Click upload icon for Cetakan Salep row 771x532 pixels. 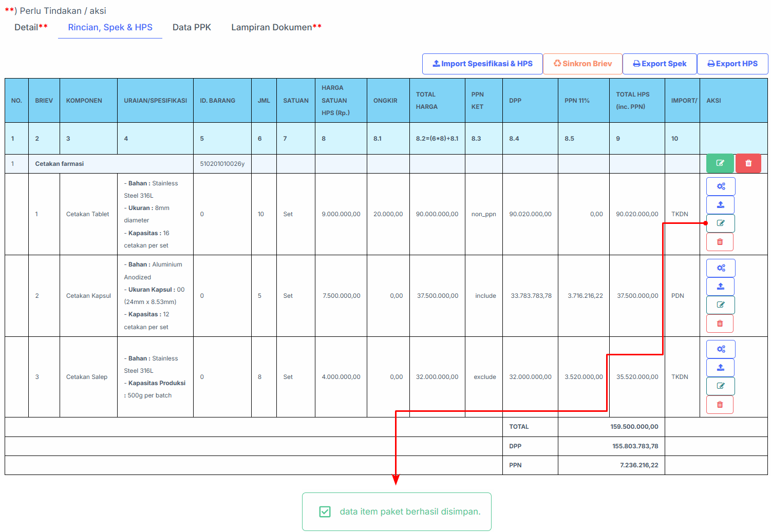pyautogui.click(x=721, y=368)
